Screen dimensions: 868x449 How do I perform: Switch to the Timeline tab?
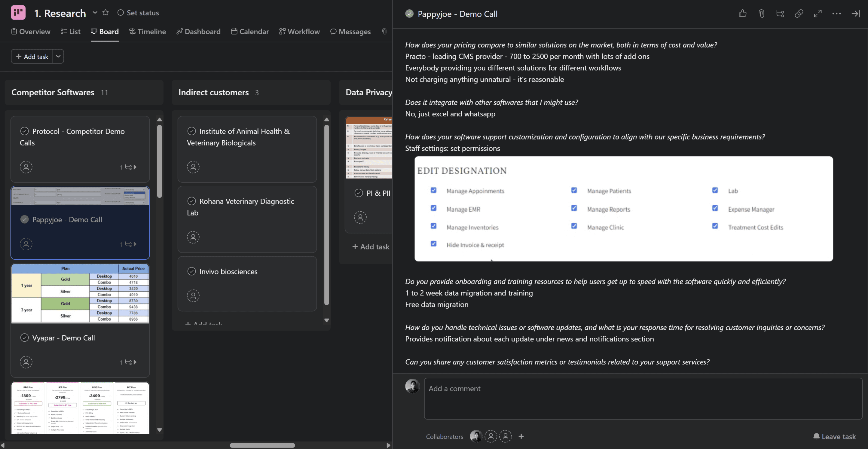coord(148,31)
